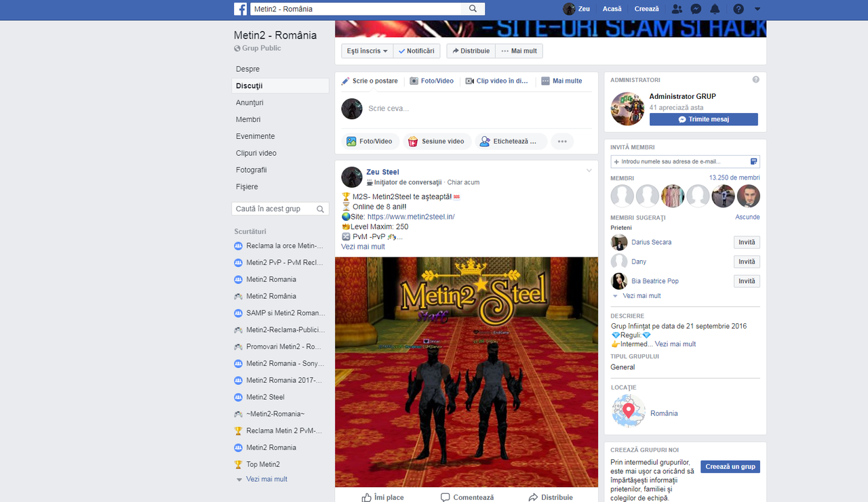The height and width of the screenshot is (502, 868).
Task: Open the Despre section
Action: (248, 69)
